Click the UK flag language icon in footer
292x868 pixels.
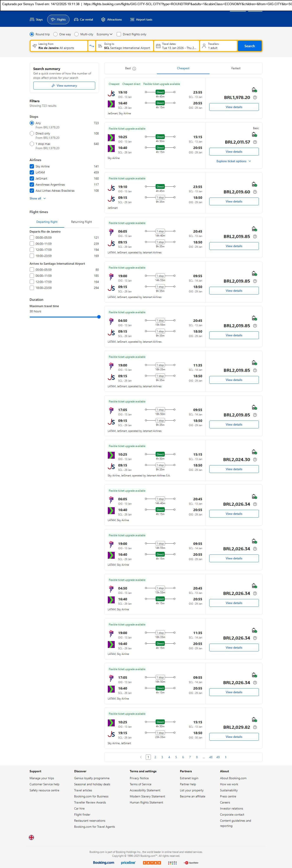click(x=31, y=837)
